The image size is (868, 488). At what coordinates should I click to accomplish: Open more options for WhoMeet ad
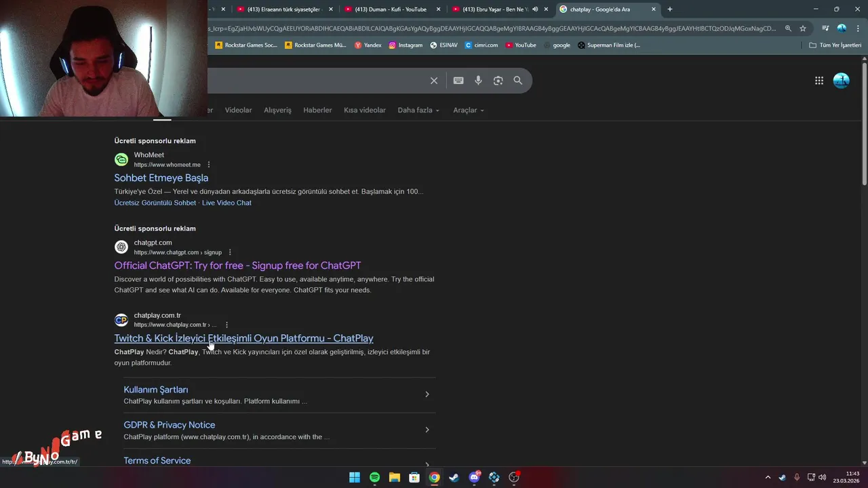coord(209,165)
